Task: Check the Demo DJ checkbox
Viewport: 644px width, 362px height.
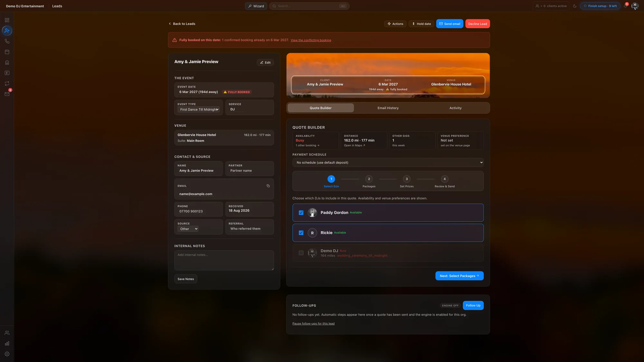Action: click(301, 253)
